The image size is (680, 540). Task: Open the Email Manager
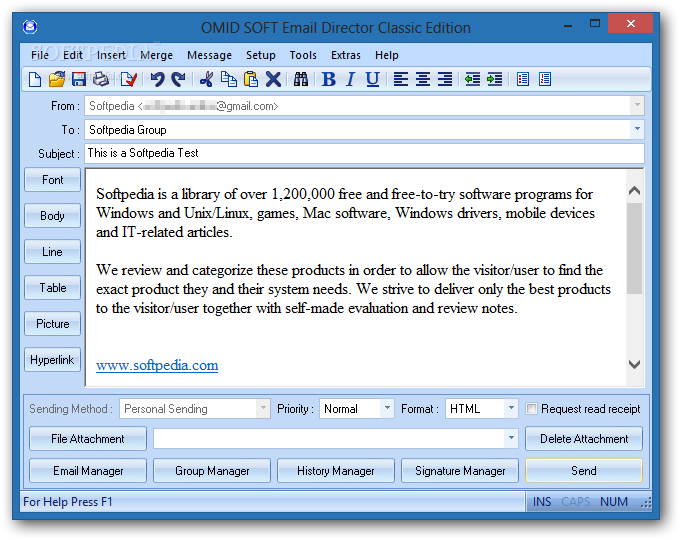point(88,471)
